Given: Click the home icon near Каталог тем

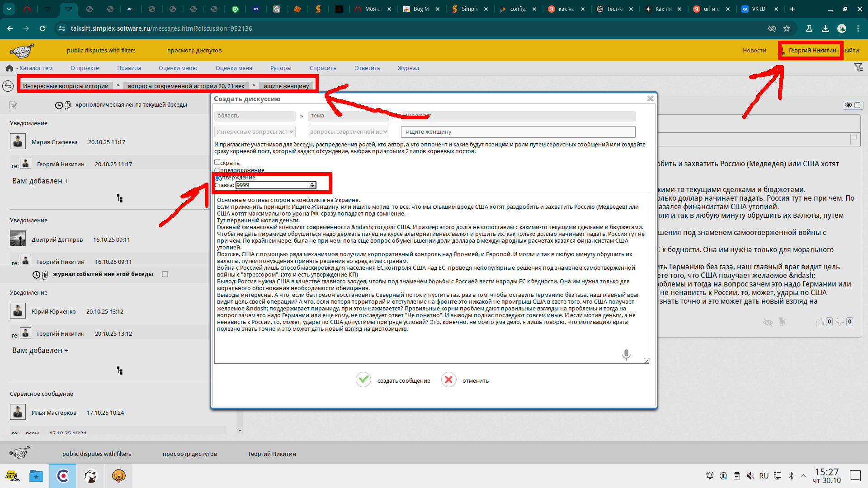Looking at the screenshot, I should [9, 68].
